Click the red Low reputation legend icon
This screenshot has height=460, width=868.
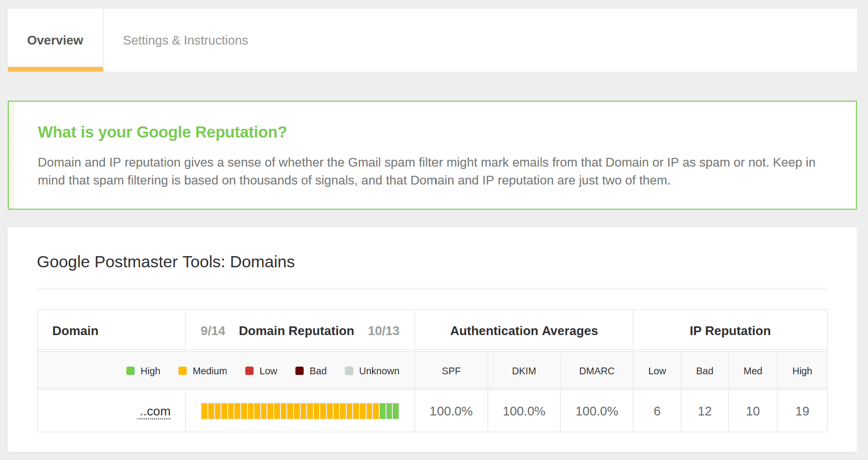[x=249, y=371]
